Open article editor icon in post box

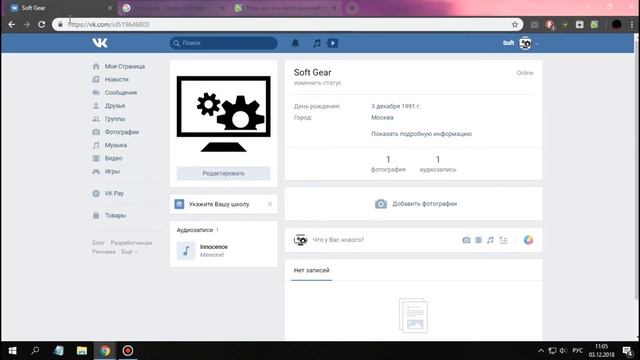tap(503, 240)
